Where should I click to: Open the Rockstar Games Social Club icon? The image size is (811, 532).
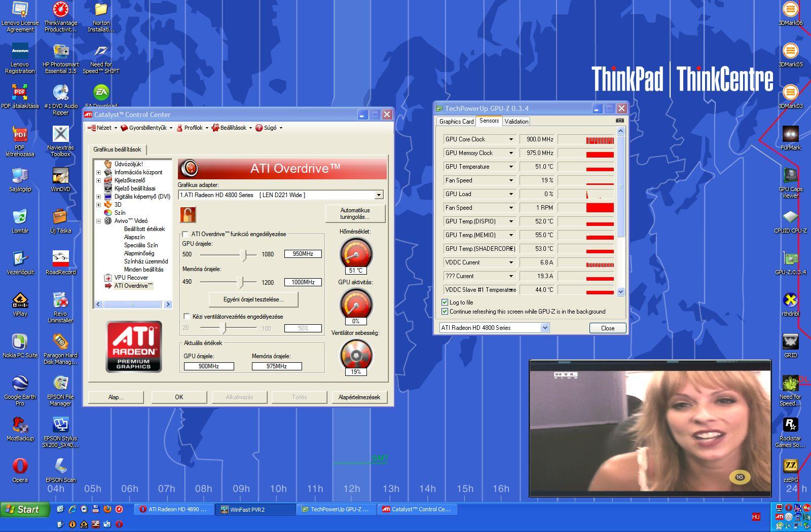point(790,433)
